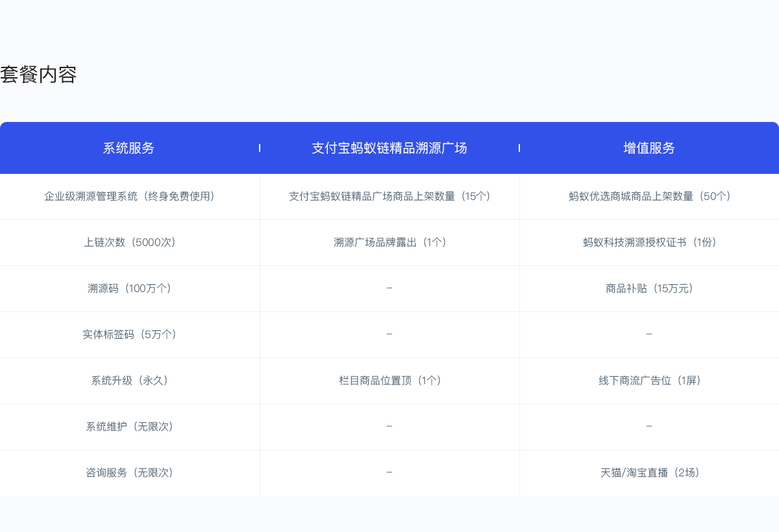Click the 线下商流广告位（1屏） cell
The width and height of the screenshot is (779, 532).
(649, 381)
